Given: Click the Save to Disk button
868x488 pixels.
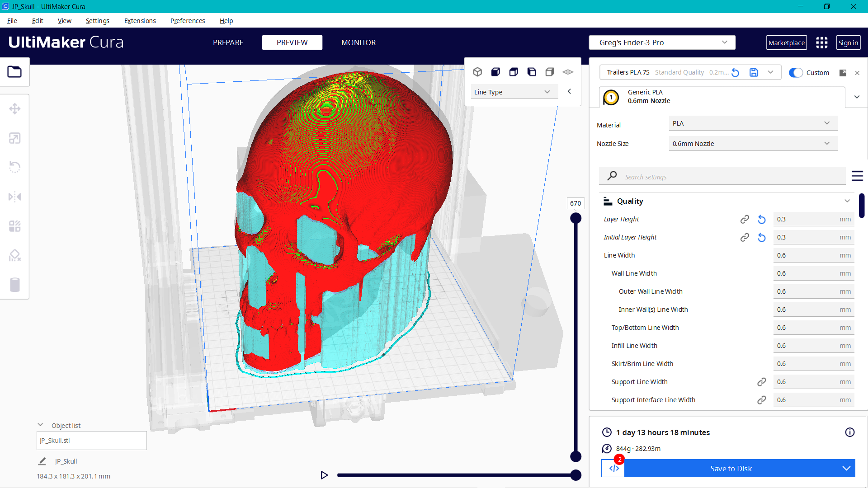Looking at the screenshot, I should [731, 468].
